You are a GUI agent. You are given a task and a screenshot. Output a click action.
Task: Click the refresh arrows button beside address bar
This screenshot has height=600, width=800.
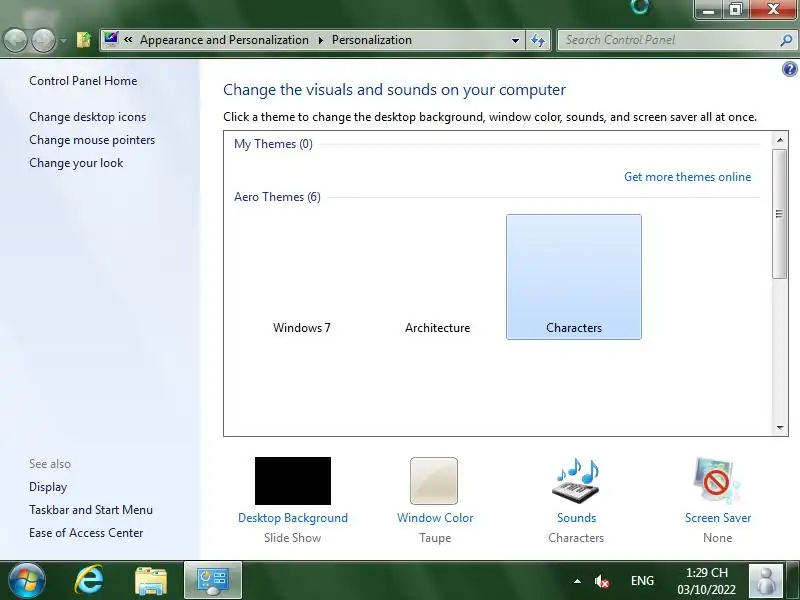[x=538, y=40]
